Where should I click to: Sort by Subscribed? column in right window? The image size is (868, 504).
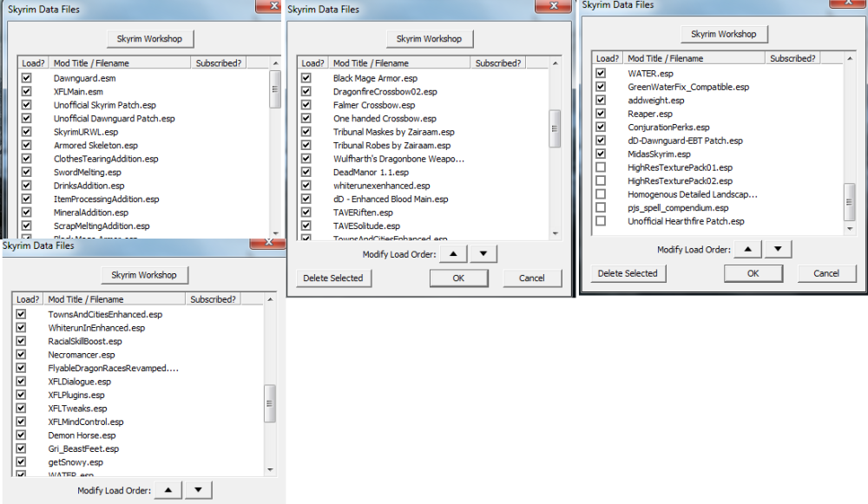click(x=792, y=58)
